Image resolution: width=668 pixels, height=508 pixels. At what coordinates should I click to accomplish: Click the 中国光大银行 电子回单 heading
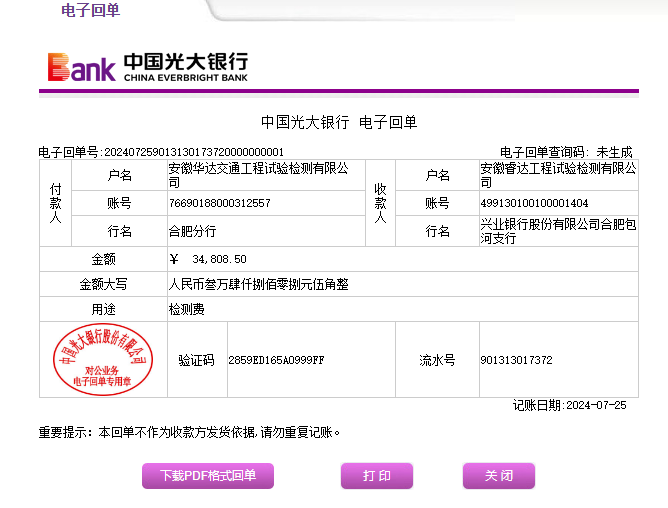pyautogui.click(x=339, y=122)
